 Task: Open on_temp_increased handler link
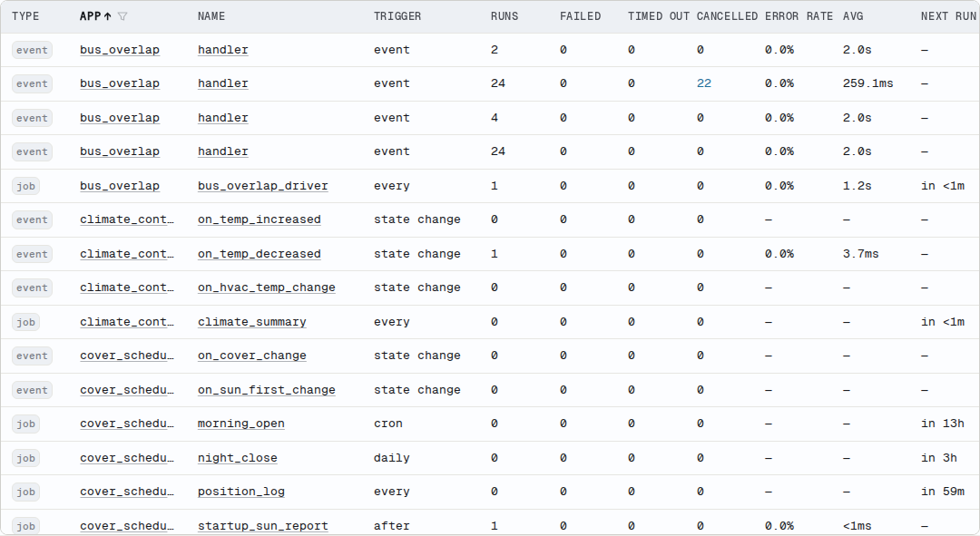point(260,219)
